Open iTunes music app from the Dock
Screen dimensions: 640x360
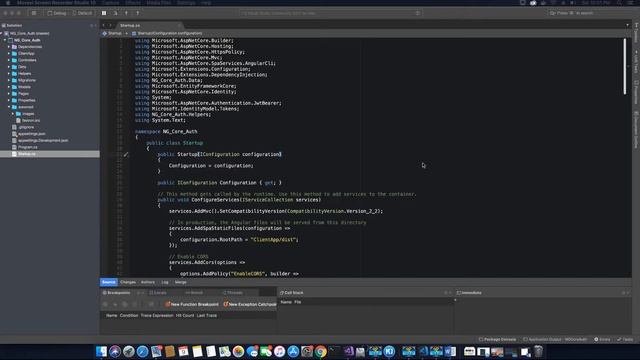click(279, 351)
